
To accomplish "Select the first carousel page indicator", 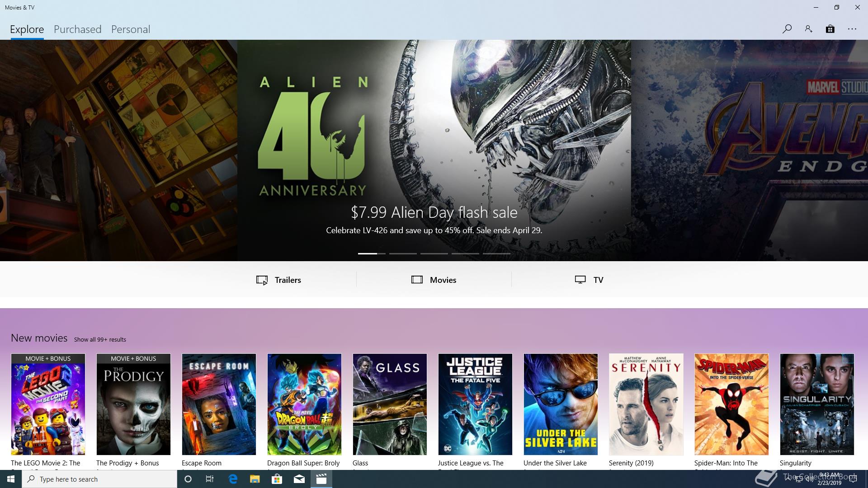I will 372,253.
